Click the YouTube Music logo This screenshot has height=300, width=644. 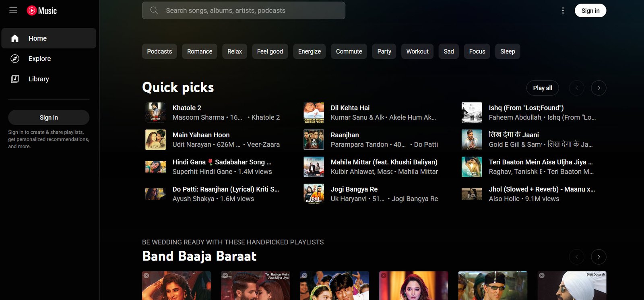click(x=42, y=10)
